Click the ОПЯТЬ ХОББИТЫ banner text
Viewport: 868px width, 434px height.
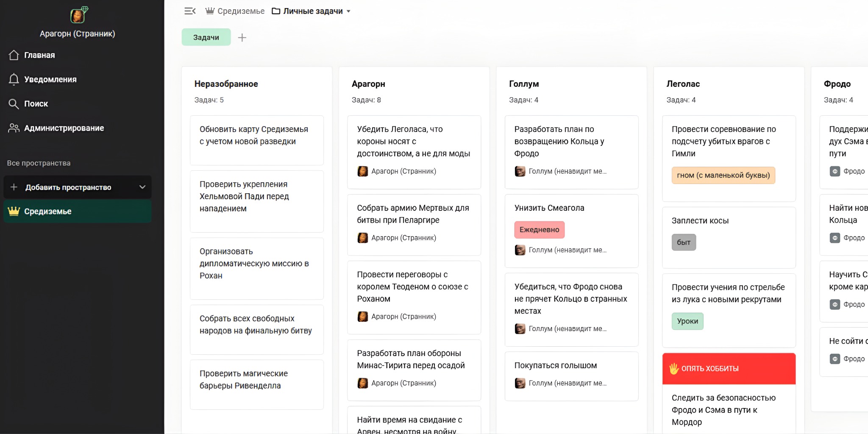(x=710, y=369)
